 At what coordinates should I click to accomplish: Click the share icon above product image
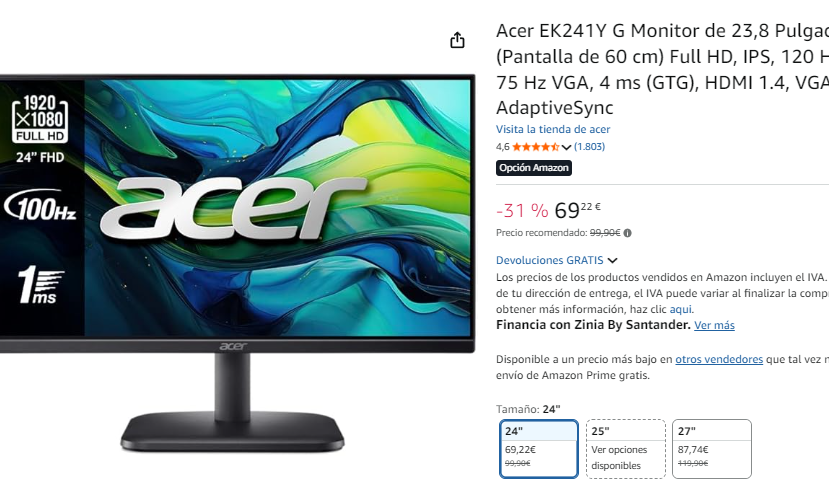click(457, 40)
